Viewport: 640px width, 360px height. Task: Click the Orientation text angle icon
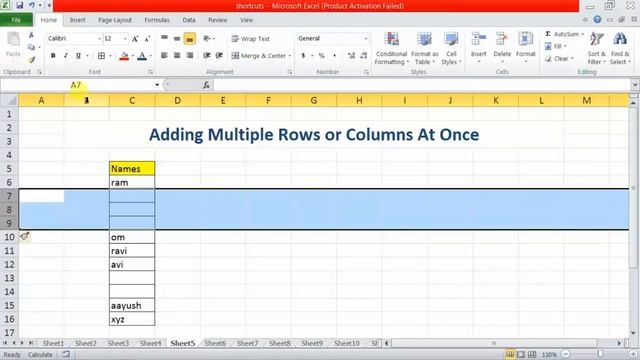207,38
